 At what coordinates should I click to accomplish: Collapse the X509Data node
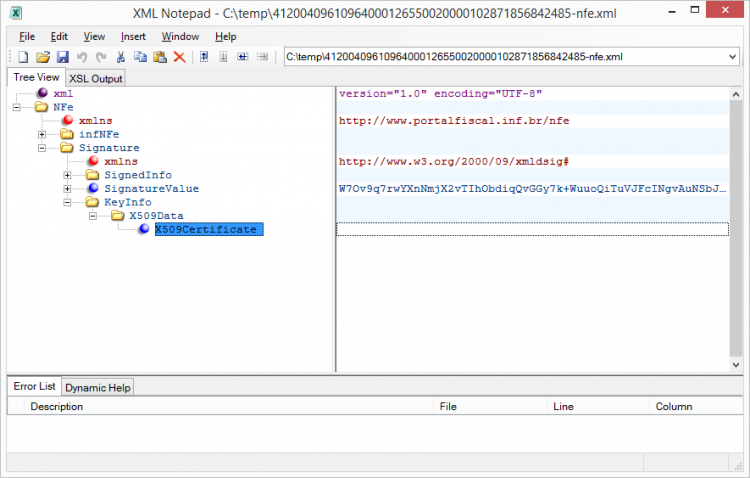click(93, 216)
